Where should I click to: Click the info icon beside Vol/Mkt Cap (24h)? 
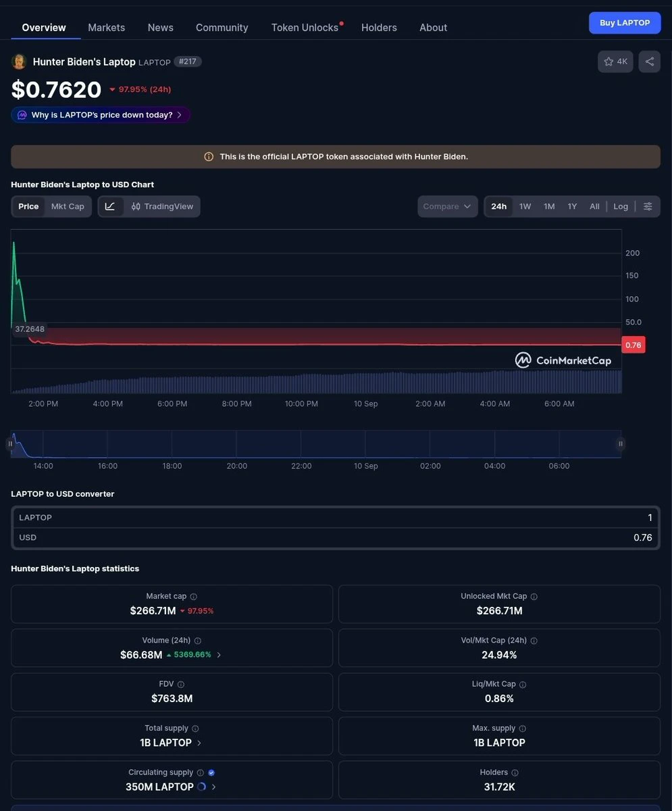[x=534, y=641]
